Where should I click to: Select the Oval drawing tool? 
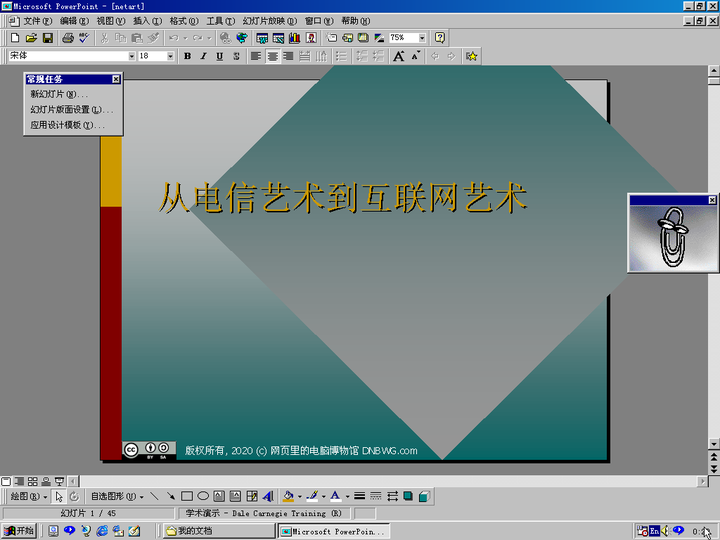[203, 496]
